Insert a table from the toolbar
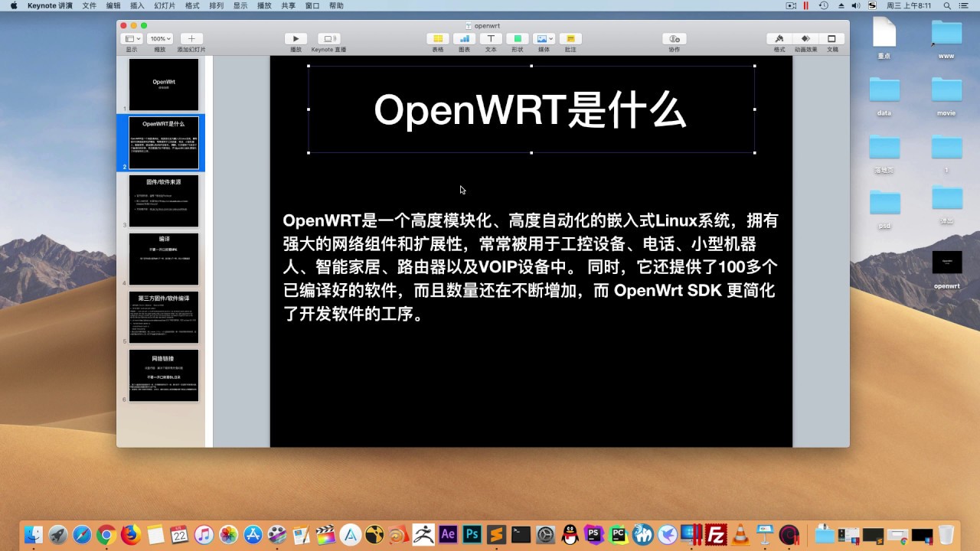This screenshot has height=551, width=980. click(437, 39)
